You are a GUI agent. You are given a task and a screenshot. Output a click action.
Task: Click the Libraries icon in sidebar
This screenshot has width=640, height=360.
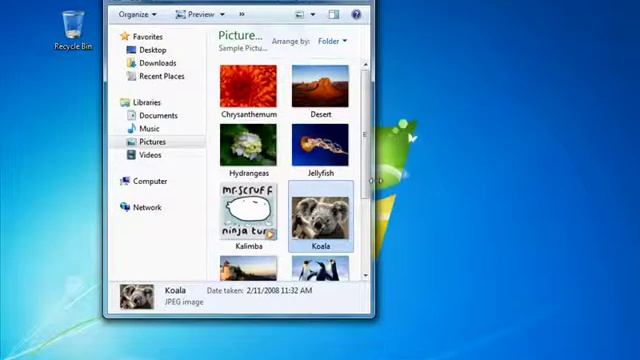pyautogui.click(x=125, y=102)
